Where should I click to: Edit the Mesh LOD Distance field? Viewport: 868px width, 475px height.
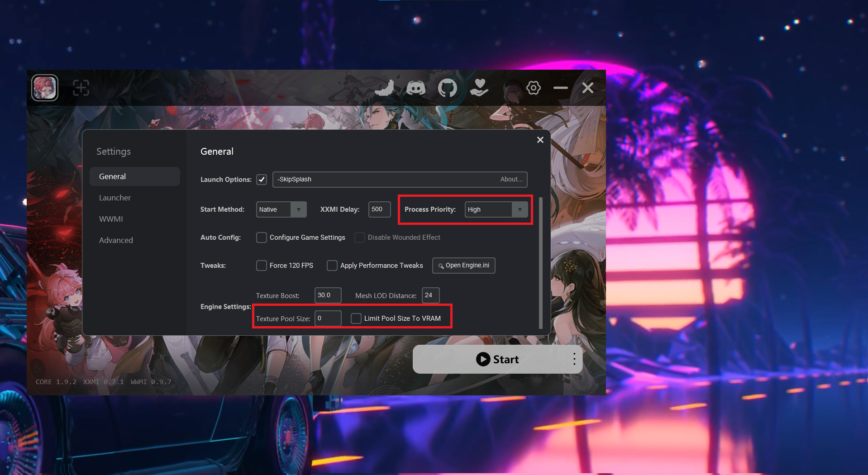[431, 295]
